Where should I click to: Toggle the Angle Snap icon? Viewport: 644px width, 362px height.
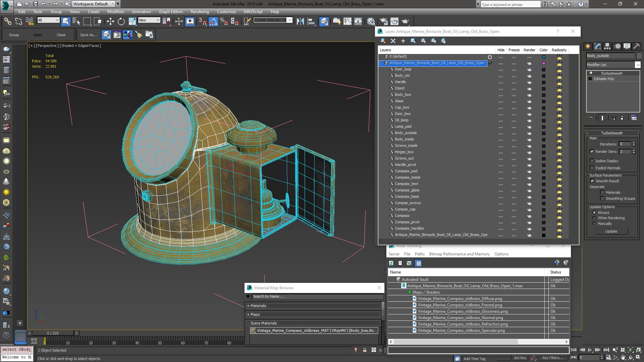point(213,22)
